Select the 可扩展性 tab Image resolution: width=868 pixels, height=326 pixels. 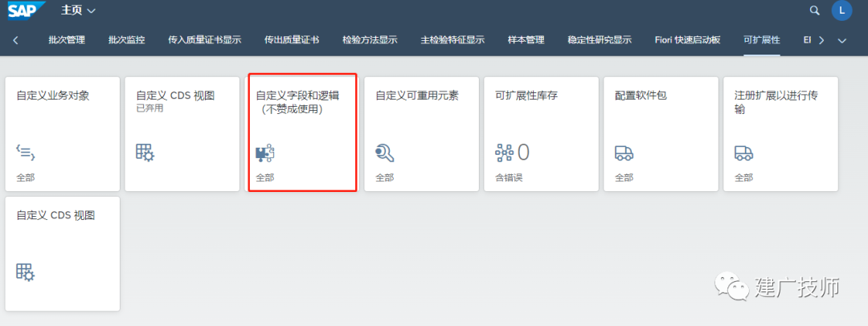pos(762,40)
